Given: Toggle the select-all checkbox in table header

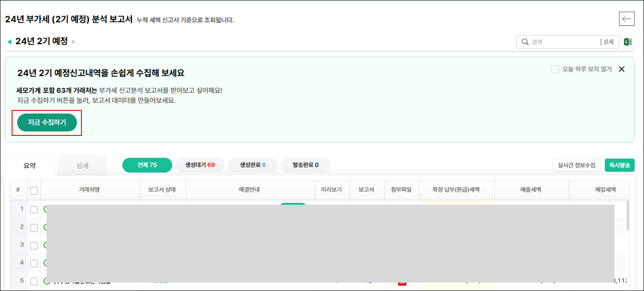Looking at the screenshot, I should point(34,190).
